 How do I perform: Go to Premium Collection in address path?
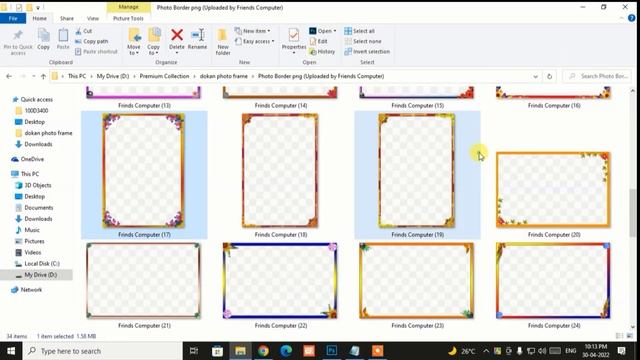pyautogui.click(x=164, y=76)
